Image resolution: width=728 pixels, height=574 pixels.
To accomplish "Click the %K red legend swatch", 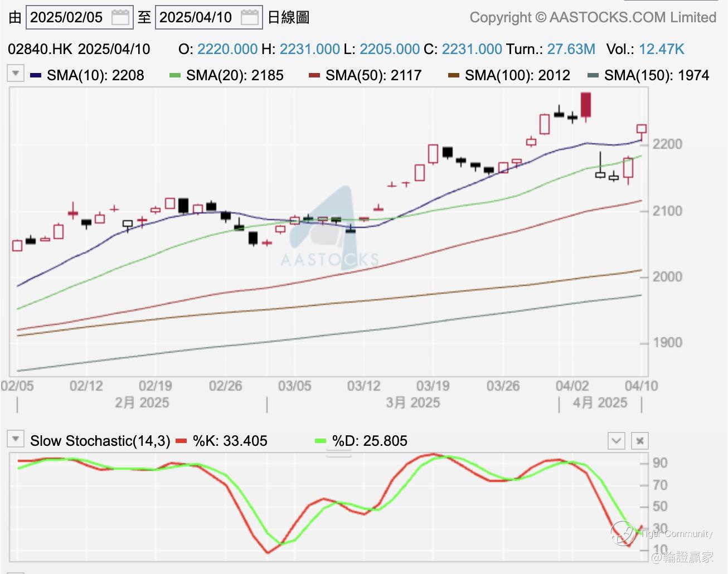I will pos(181,441).
